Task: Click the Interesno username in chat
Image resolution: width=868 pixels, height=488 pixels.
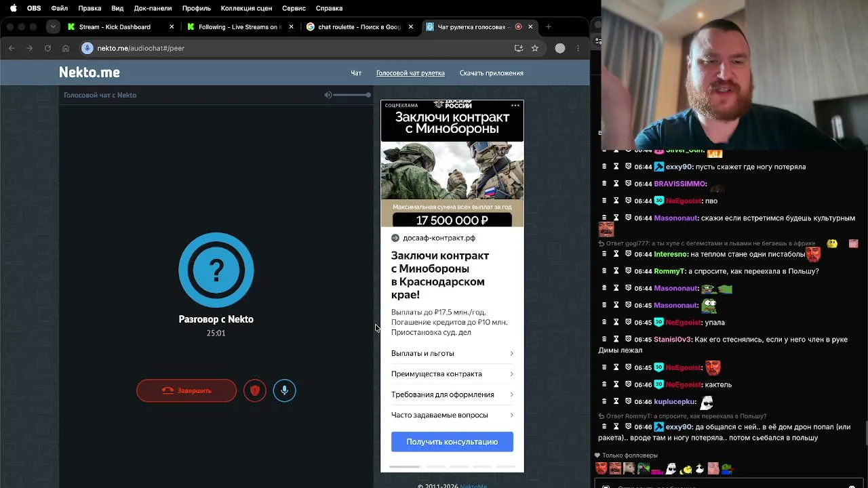Action: pos(671,254)
